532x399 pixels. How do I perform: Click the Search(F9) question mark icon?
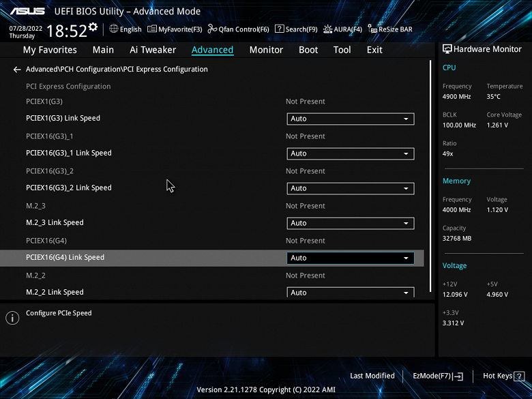pos(279,29)
